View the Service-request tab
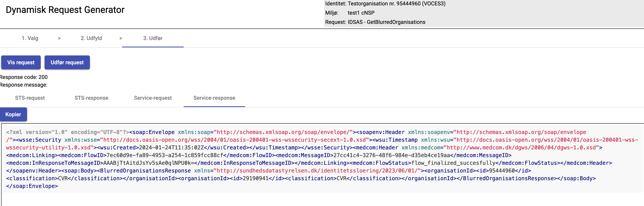This screenshot has width=644, height=206. coord(153,98)
